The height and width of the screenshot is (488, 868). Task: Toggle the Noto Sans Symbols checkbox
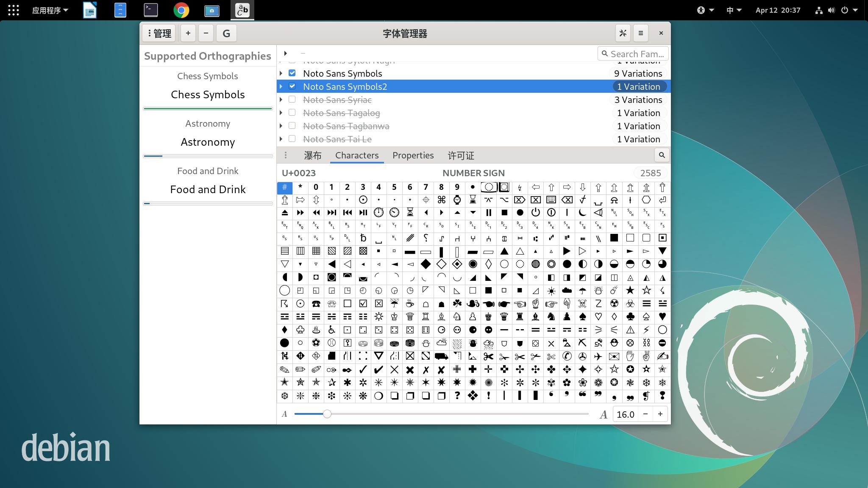pyautogui.click(x=292, y=73)
